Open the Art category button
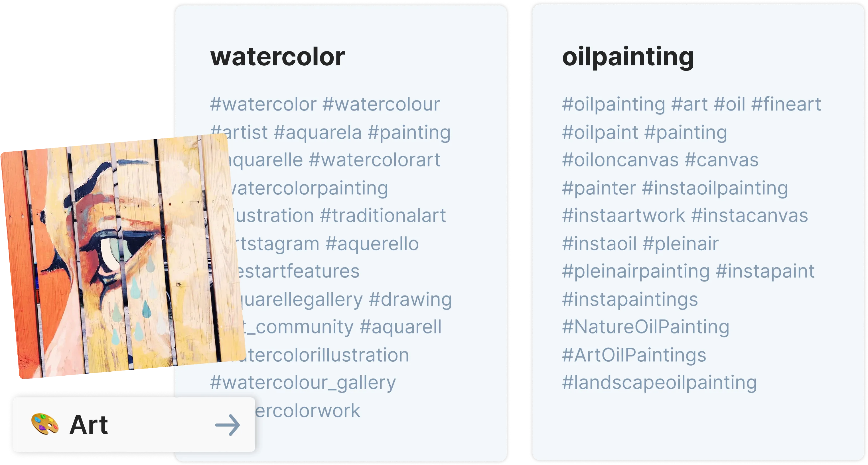This screenshot has height=465, width=868. tap(134, 424)
